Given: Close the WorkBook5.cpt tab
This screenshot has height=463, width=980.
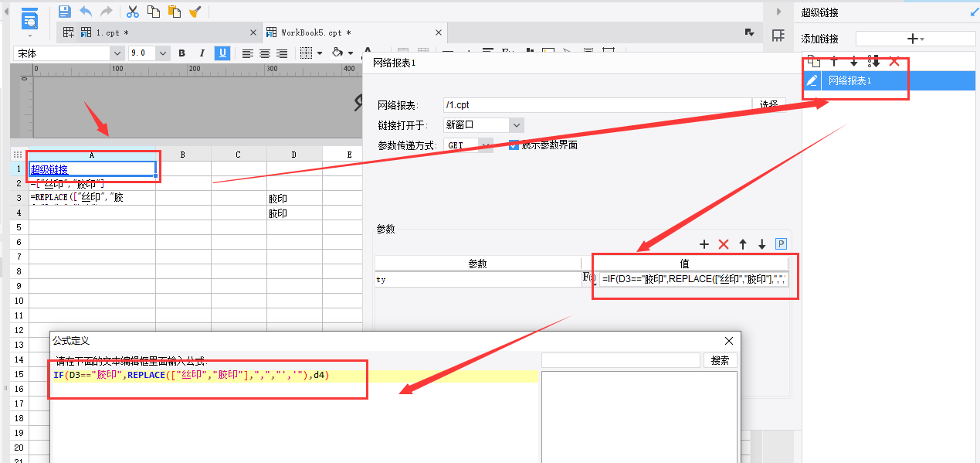Looking at the screenshot, I should (x=439, y=32).
